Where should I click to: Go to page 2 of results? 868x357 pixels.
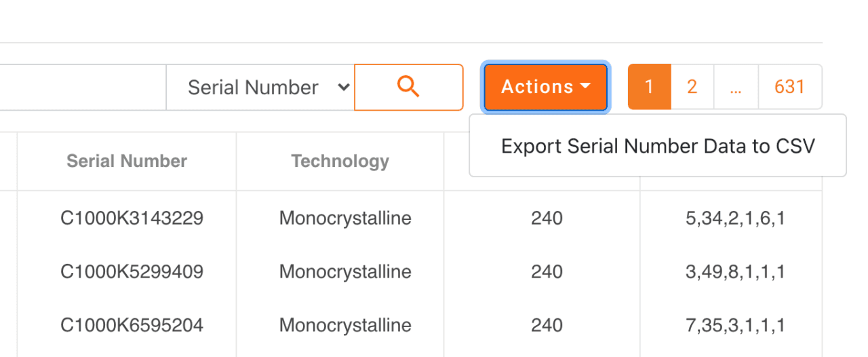(692, 87)
